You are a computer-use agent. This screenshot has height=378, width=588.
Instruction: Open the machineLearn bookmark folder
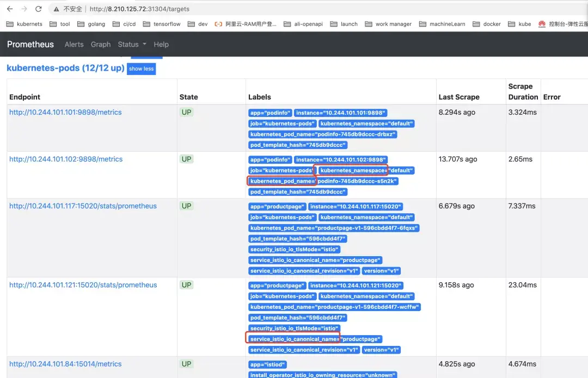(442, 24)
